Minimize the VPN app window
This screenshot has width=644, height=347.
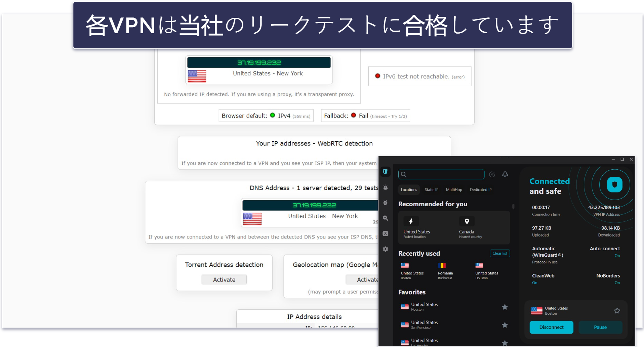613,159
